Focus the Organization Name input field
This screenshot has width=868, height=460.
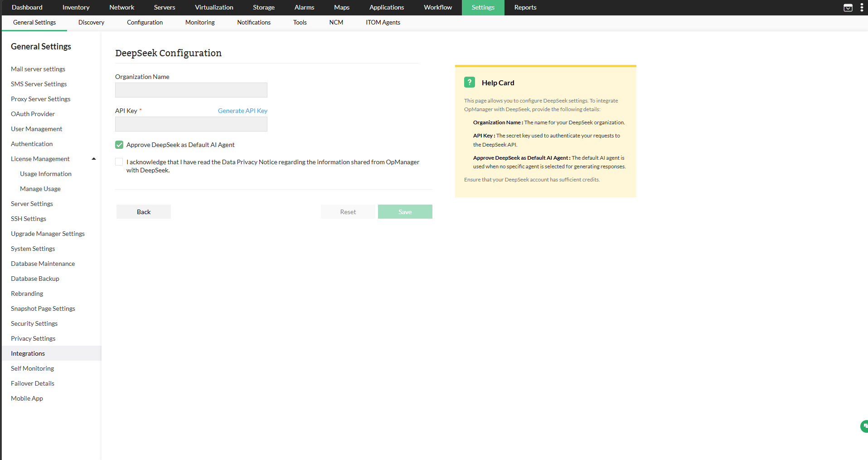pos(191,90)
